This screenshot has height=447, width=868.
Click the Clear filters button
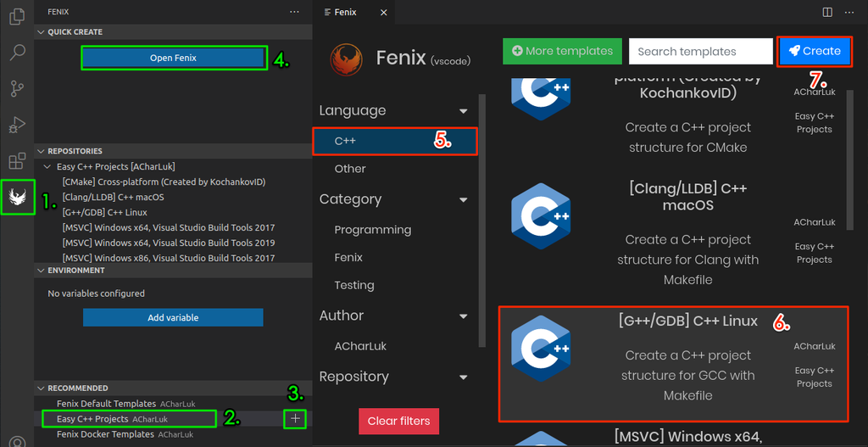(x=398, y=421)
